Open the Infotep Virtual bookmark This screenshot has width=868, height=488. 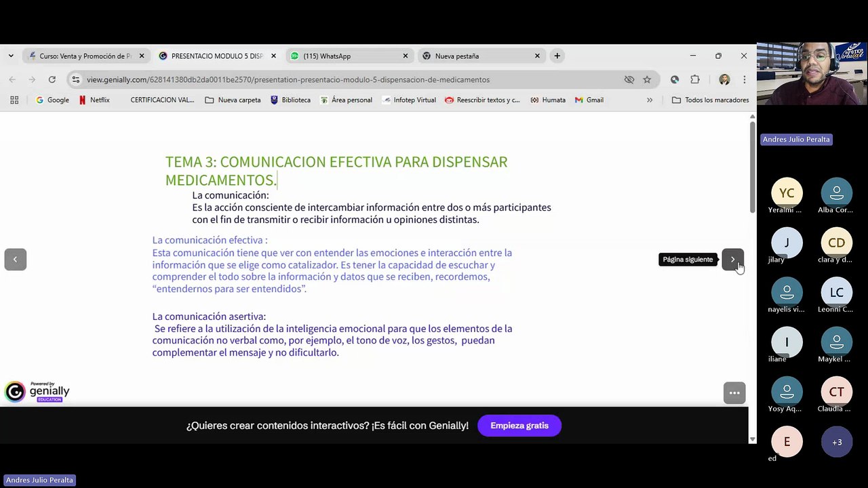[409, 100]
